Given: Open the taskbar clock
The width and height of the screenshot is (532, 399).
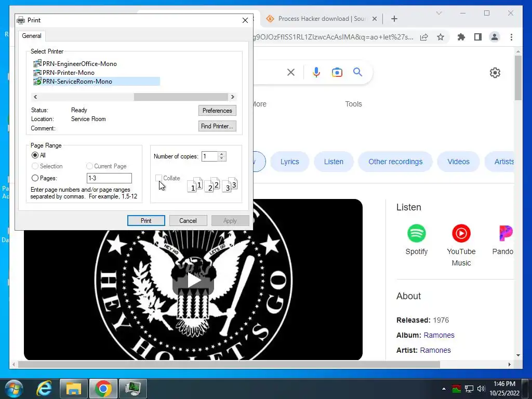Looking at the screenshot, I should (x=504, y=389).
